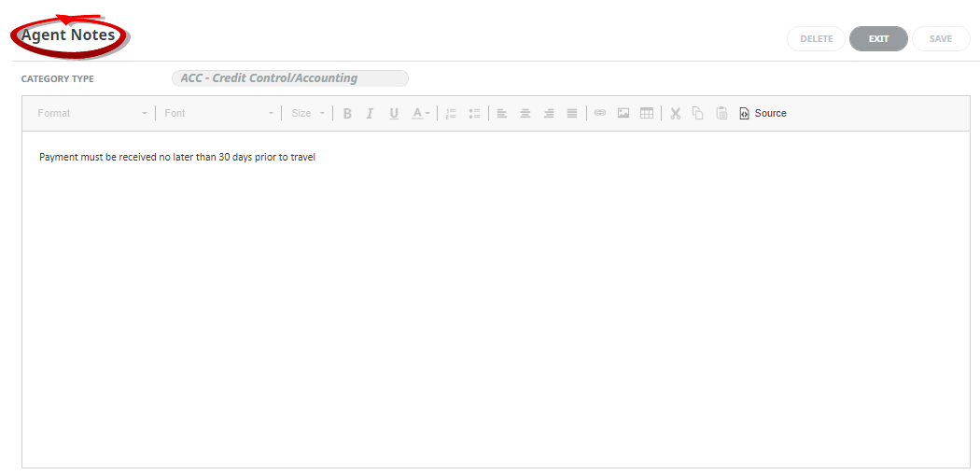Paste using the clipboard icon
Viewport: 980px width, 475px height.
coord(721,114)
